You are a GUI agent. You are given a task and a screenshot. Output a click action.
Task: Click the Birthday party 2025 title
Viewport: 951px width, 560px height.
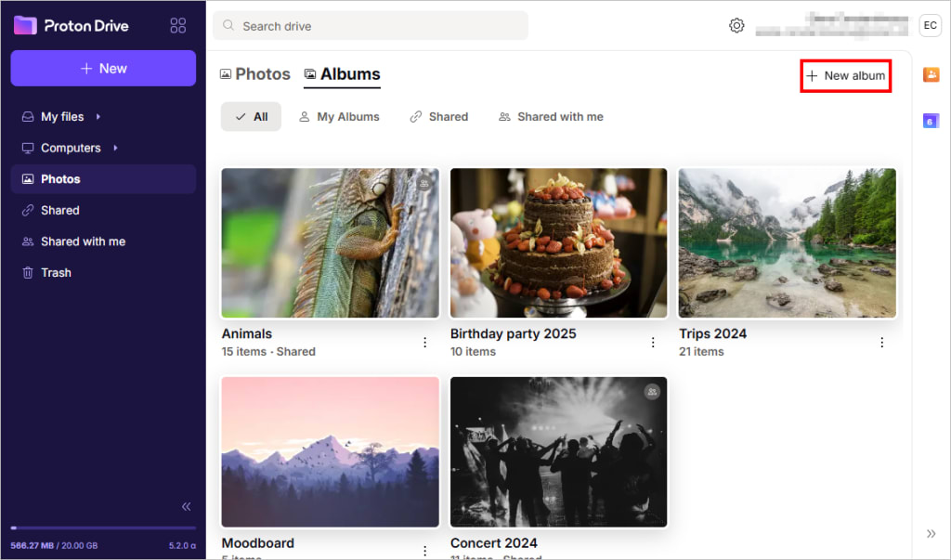tap(513, 333)
